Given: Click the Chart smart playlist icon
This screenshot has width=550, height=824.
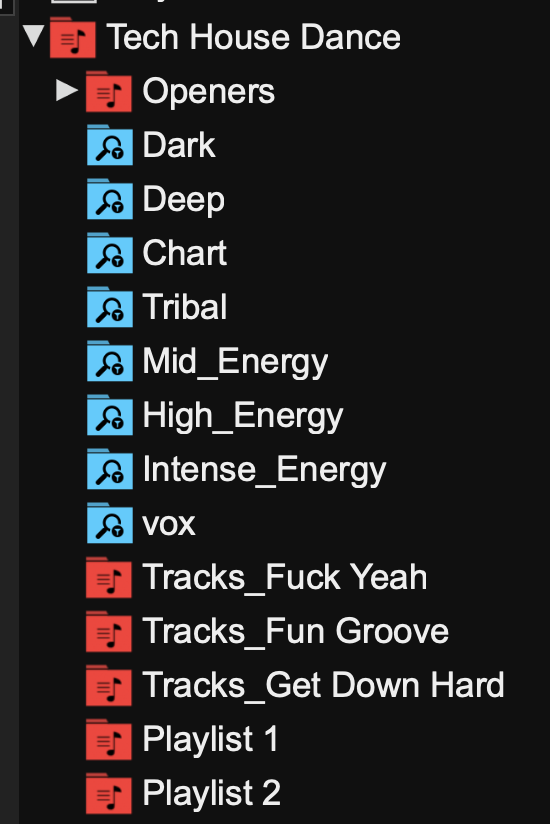Looking at the screenshot, I should 110,254.
